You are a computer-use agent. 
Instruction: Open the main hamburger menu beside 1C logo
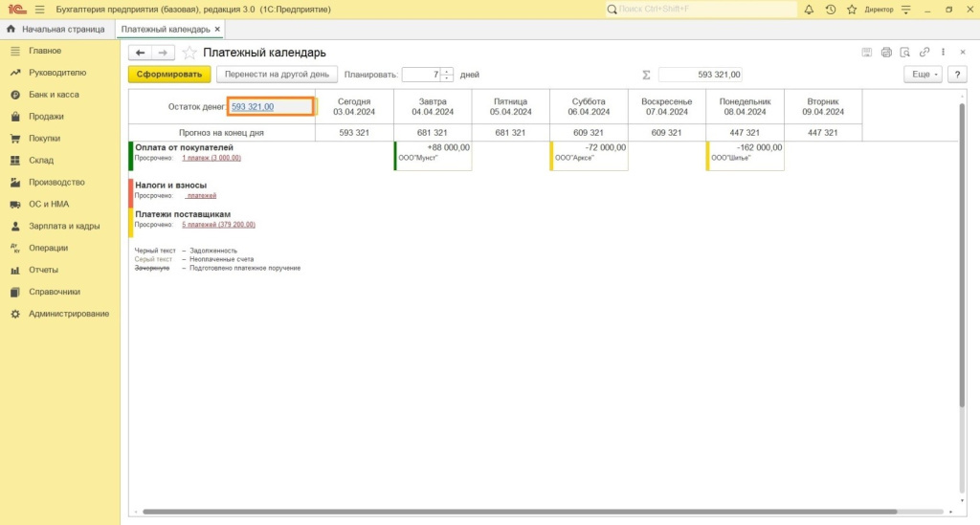[x=39, y=9]
